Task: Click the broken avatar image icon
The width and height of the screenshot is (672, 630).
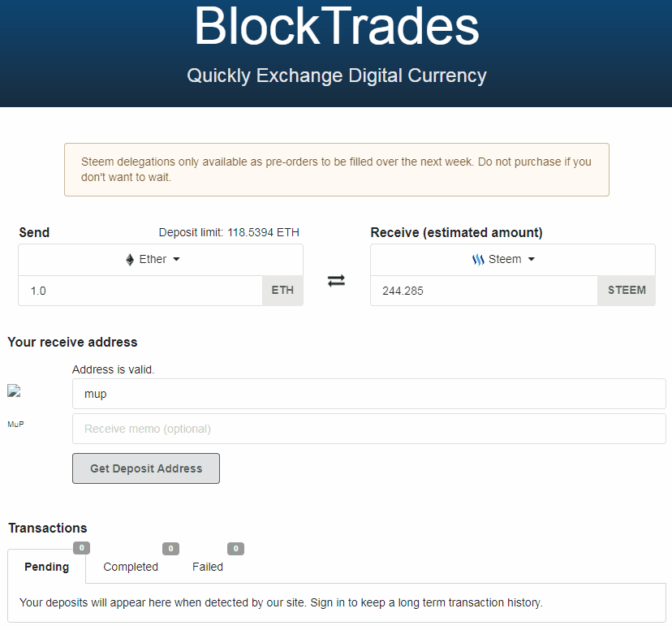Action: 13,391
